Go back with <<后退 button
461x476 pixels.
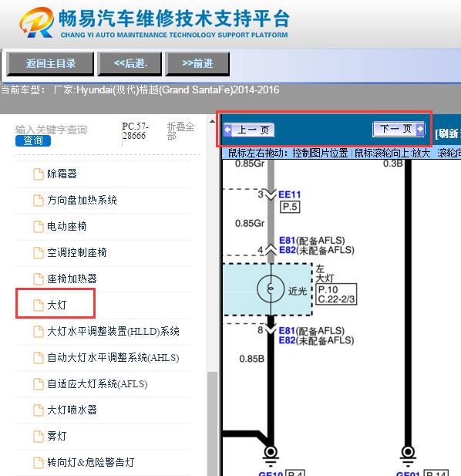(130, 64)
